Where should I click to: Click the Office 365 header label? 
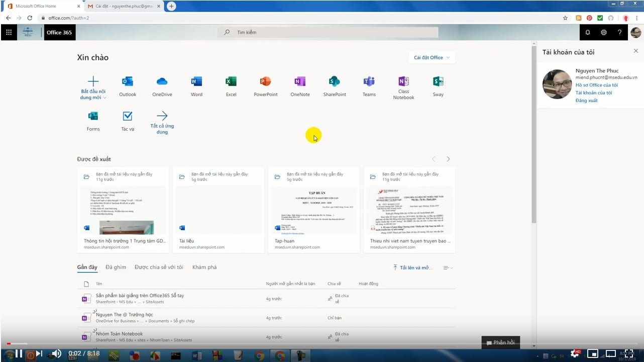pyautogui.click(x=59, y=32)
